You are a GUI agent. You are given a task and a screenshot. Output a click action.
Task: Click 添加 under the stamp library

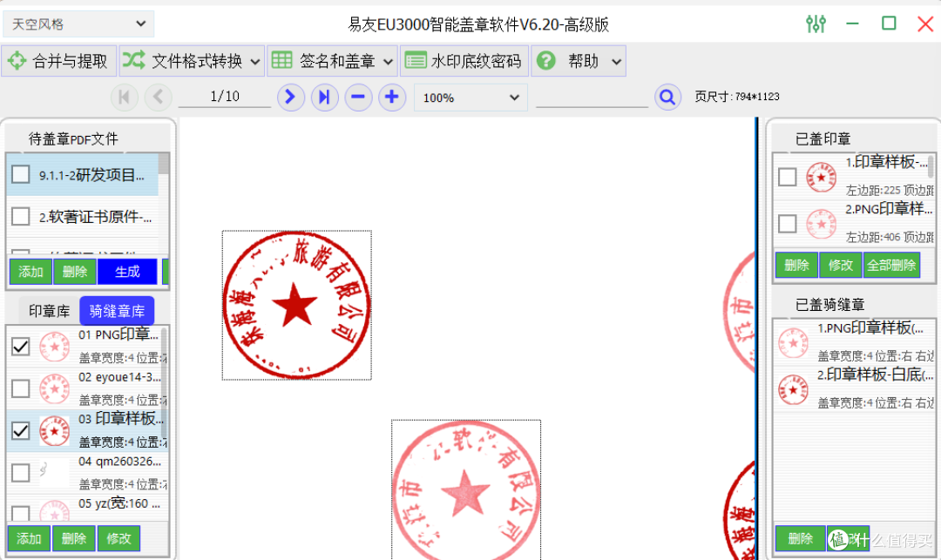click(x=29, y=538)
